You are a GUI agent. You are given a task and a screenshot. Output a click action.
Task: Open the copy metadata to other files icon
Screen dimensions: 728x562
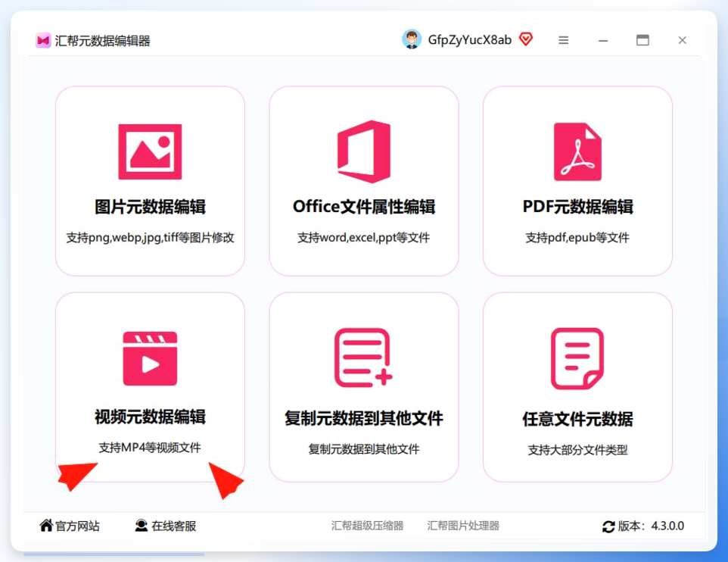pyautogui.click(x=363, y=357)
